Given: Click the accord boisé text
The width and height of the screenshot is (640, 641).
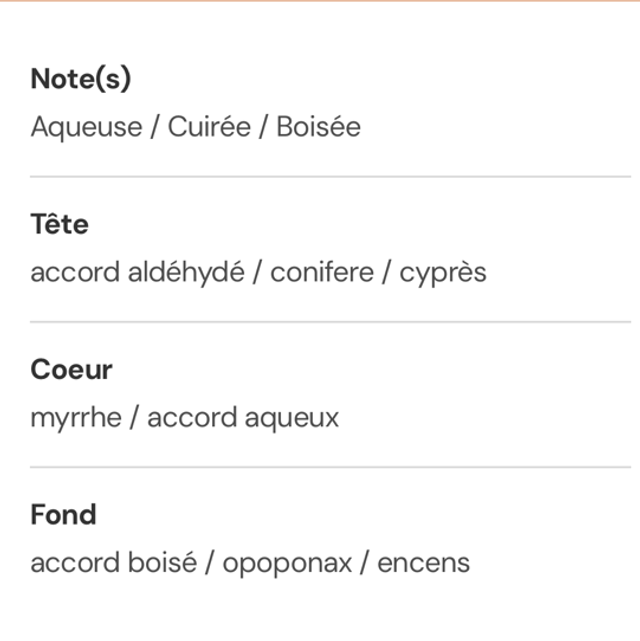Looking at the screenshot, I should (x=113, y=563).
